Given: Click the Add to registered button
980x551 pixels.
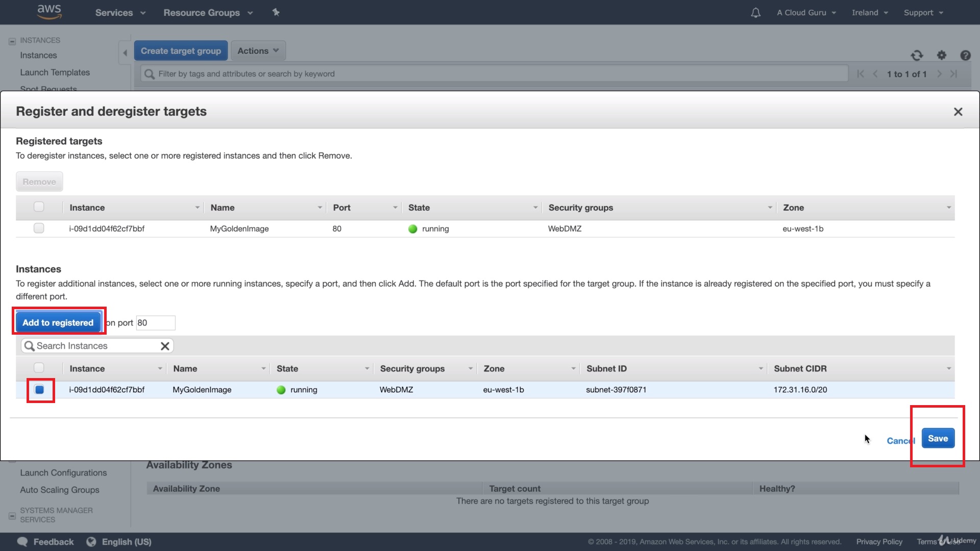Looking at the screenshot, I should point(58,322).
